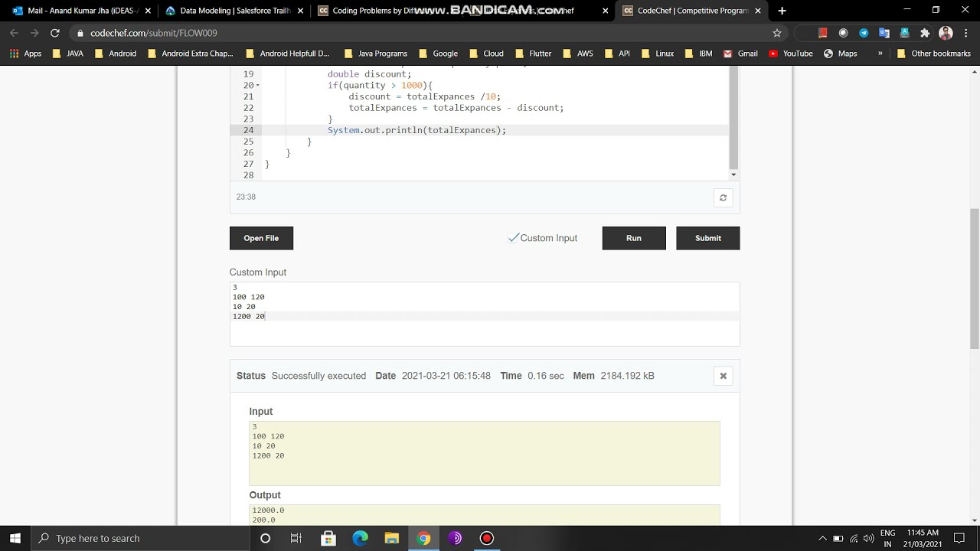Collapse the code fold at line 20
The image size is (980, 551).
pos(258,86)
